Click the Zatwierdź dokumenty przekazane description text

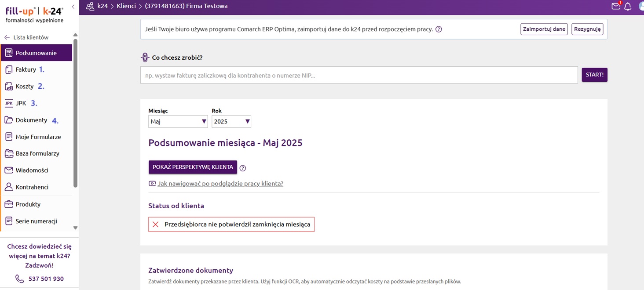(305, 282)
